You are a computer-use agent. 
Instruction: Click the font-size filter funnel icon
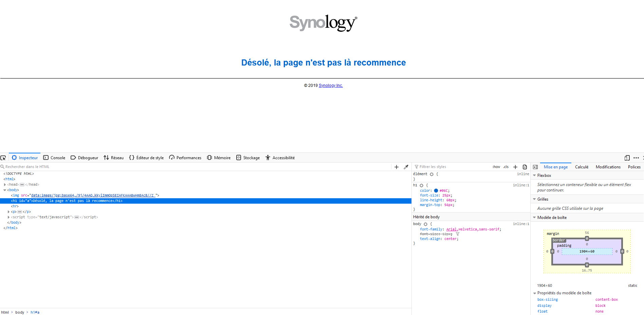coord(458,234)
